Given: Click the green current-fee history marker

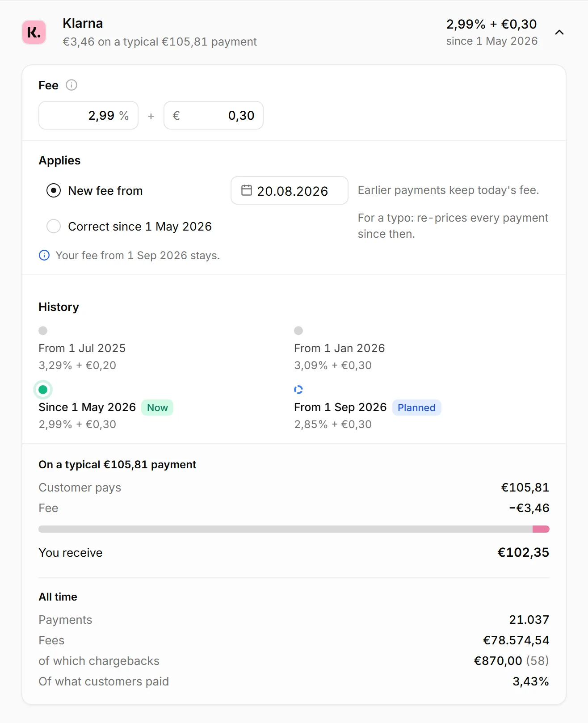Looking at the screenshot, I should click(43, 390).
